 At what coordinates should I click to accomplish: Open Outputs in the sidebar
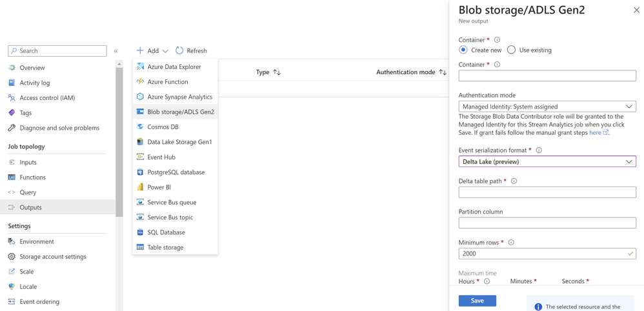point(58,208)
